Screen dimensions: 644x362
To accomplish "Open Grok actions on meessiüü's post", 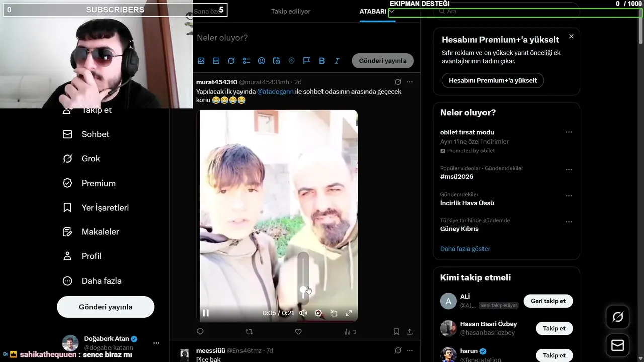I will click(398, 350).
